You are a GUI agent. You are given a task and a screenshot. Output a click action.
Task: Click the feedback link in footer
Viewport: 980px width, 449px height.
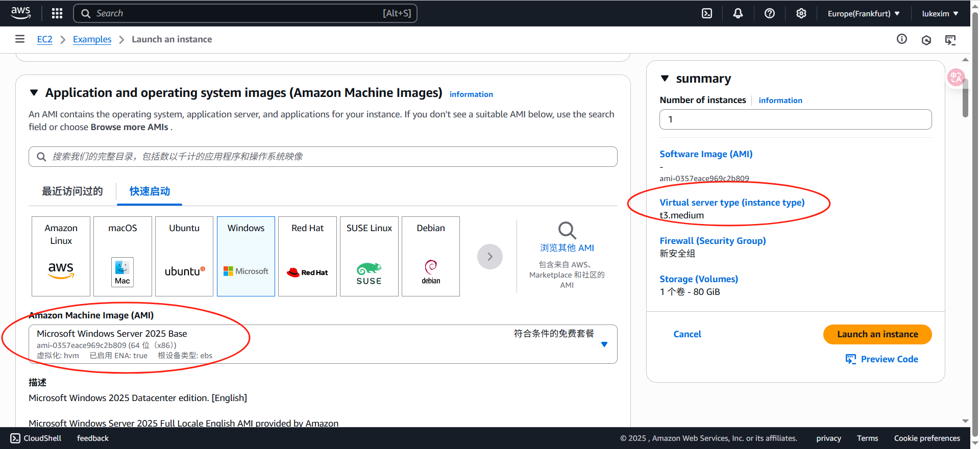(93, 438)
